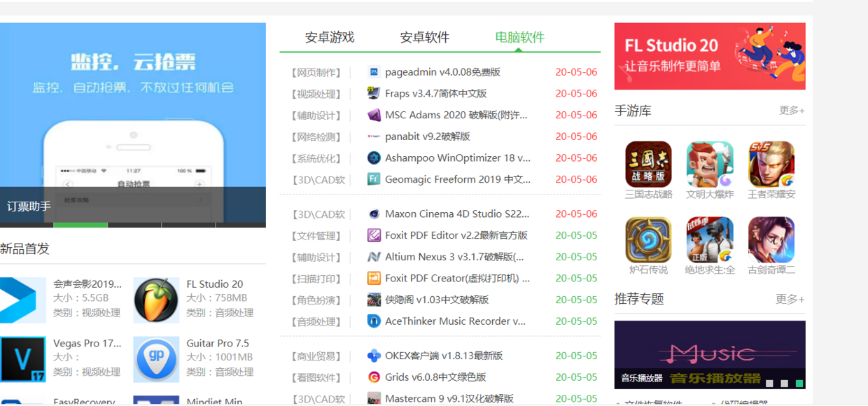The height and width of the screenshot is (406, 868).
Task: Click the green slide dot on Music banner
Action: click(x=800, y=384)
